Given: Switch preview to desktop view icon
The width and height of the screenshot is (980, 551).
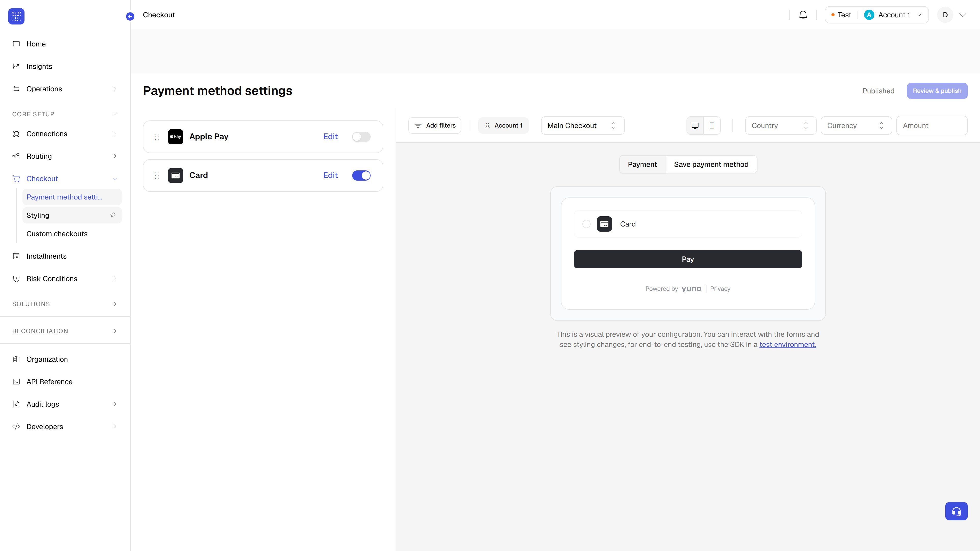Looking at the screenshot, I should coord(695,126).
